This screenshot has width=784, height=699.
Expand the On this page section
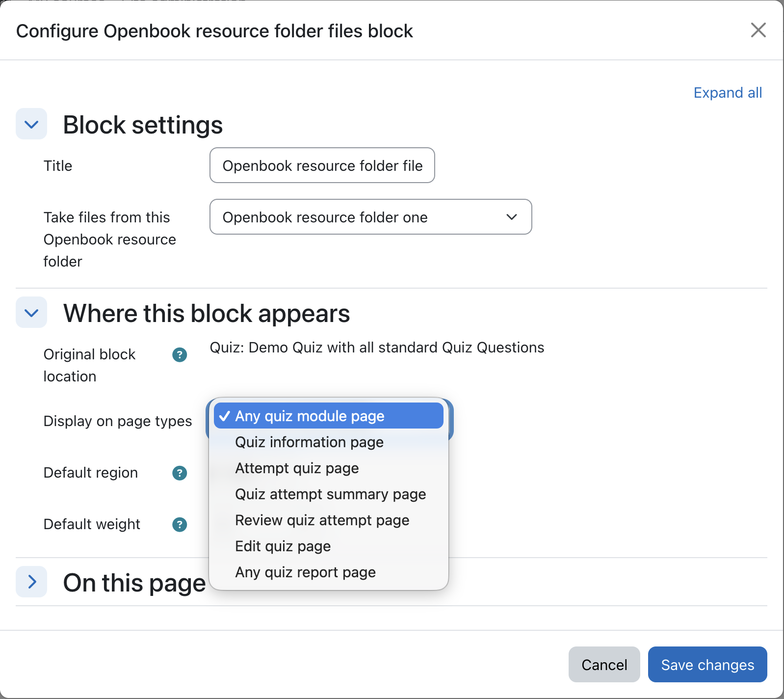pyautogui.click(x=31, y=582)
